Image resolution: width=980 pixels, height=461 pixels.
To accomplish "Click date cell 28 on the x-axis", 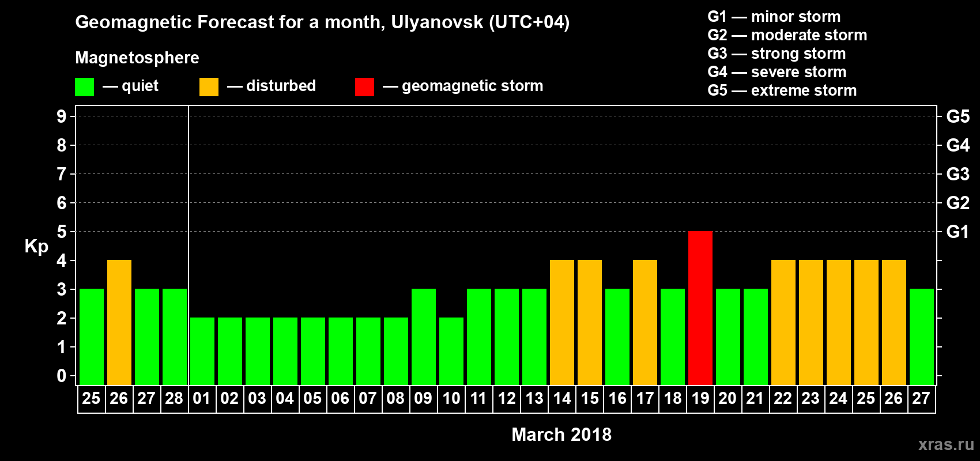I will click(x=175, y=399).
